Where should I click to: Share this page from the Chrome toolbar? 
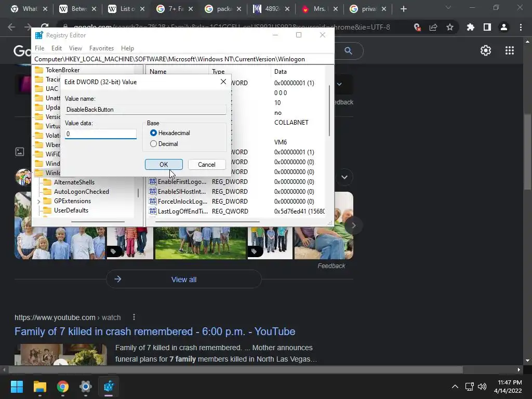point(433,27)
